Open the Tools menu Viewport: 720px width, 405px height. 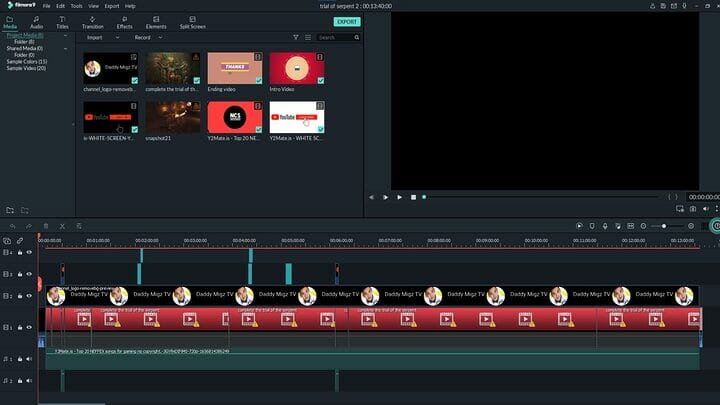click(x=76, y=6)
